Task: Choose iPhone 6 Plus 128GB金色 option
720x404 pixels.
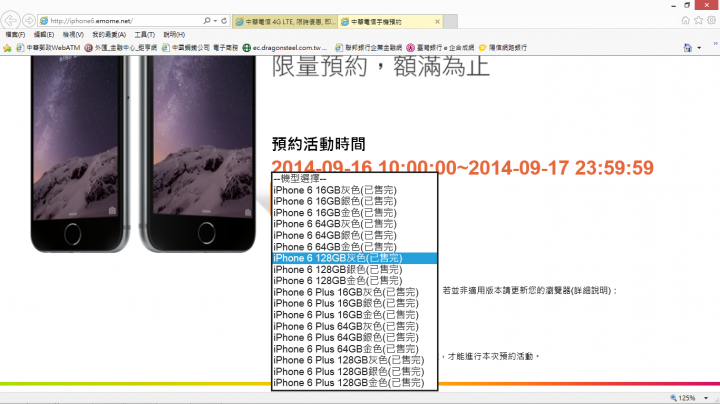Action: point(354,383)
